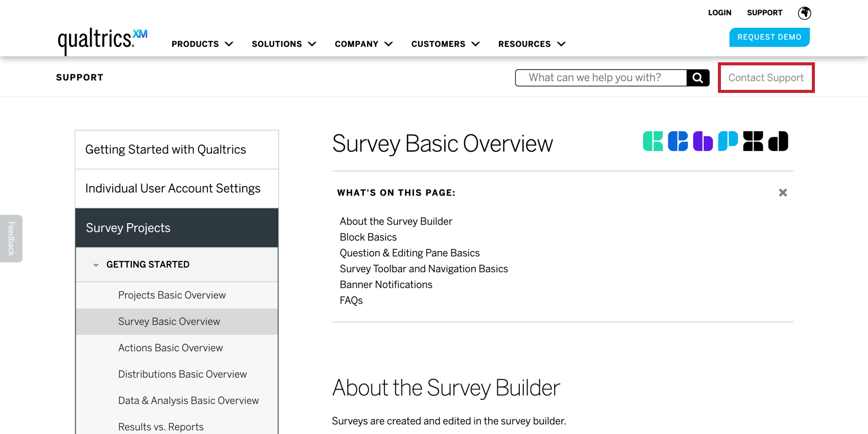Focus the 'What can we help you with?' search field
This screenshot has height=434, width=868.
601,78
